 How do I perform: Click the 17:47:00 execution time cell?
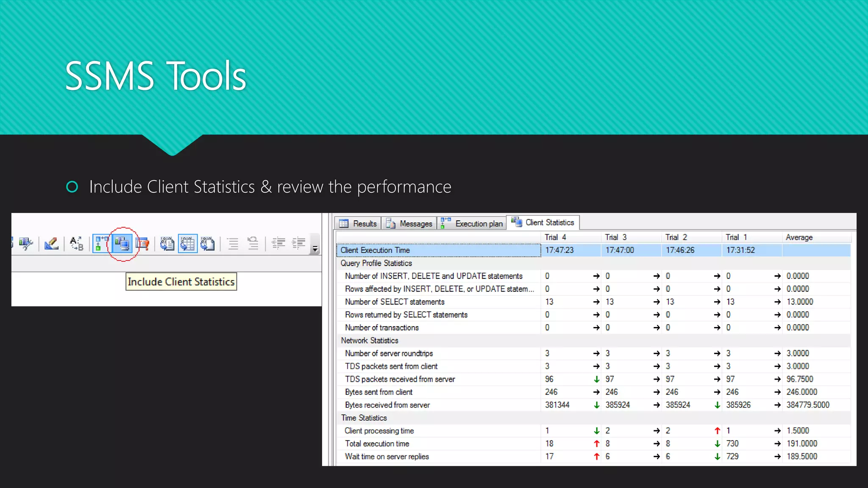(631, 250)
